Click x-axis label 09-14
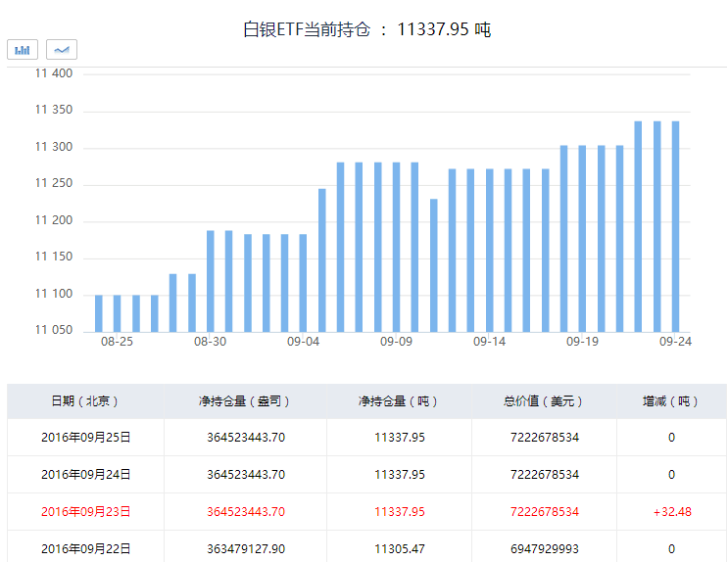Screen dimensions: 728x562 click(489, 342)
